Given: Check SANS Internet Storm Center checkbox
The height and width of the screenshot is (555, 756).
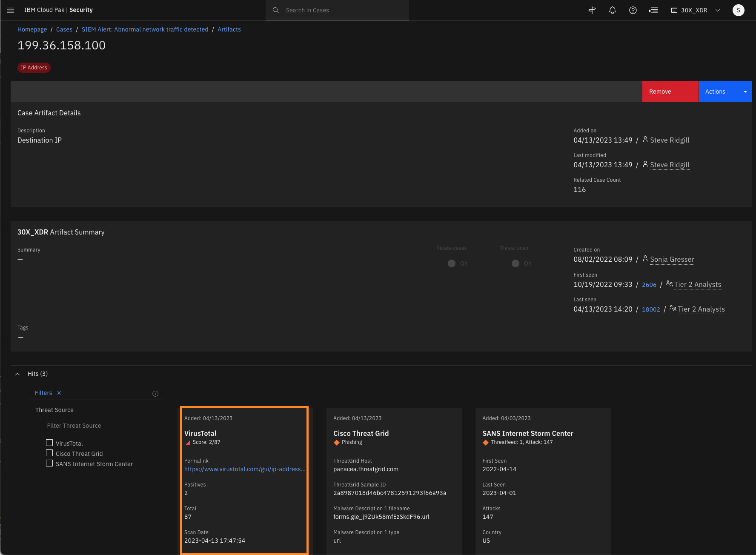Looking at the screenshot, I should 49,463.
